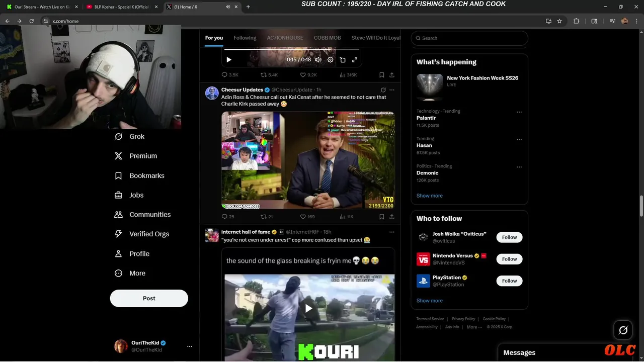Open Bookmarks in the sidebar
The image size is (644, 362).
(139, 175)
